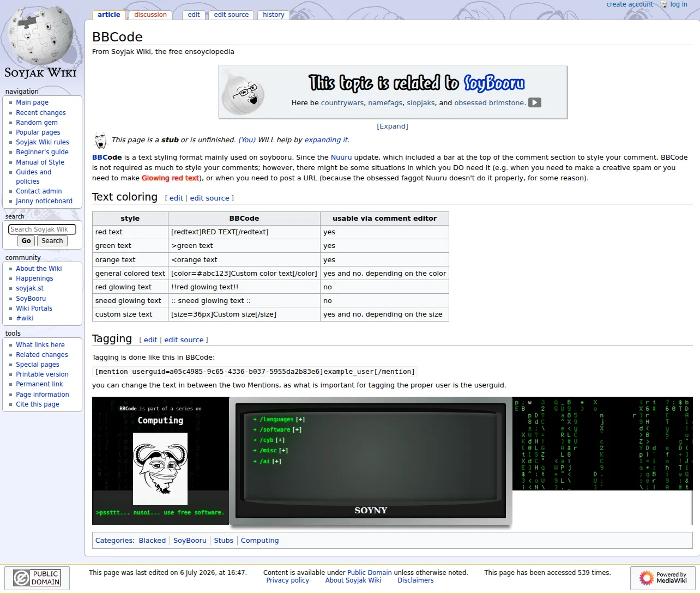Open Related changes tool

pyautogui.click(x=42, y=355)
